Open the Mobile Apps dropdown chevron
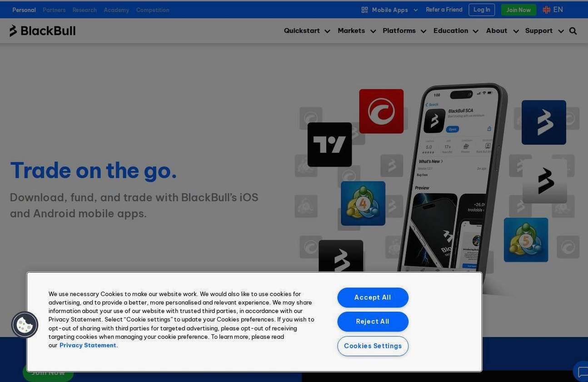588x382 pixels. click(415, 10)
